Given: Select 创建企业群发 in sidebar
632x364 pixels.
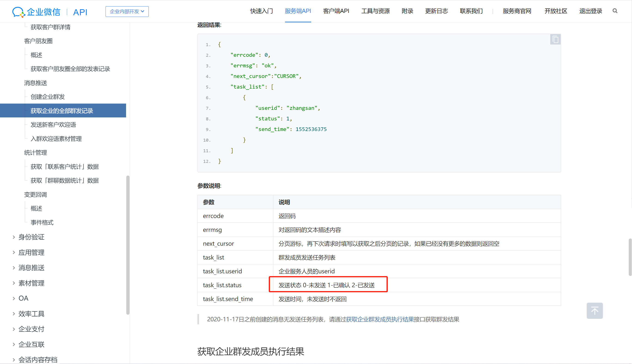Looking at the screenshot, I should pyautogui.click(x=48, y=97).
